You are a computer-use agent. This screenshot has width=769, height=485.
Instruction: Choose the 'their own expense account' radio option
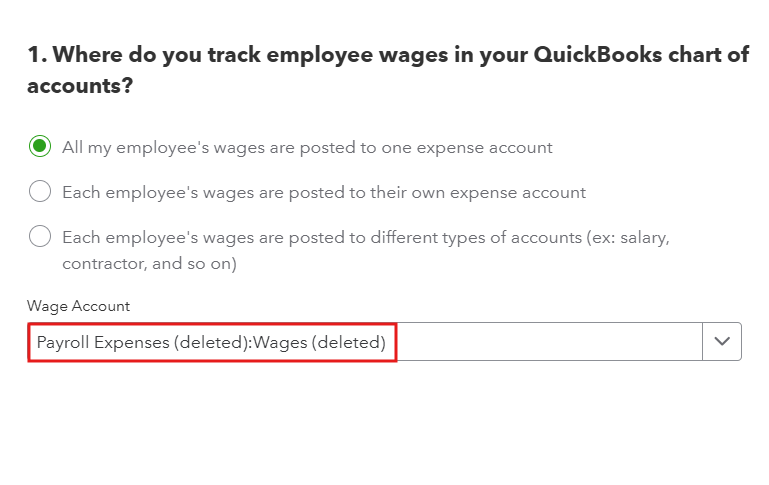(40, 191)
